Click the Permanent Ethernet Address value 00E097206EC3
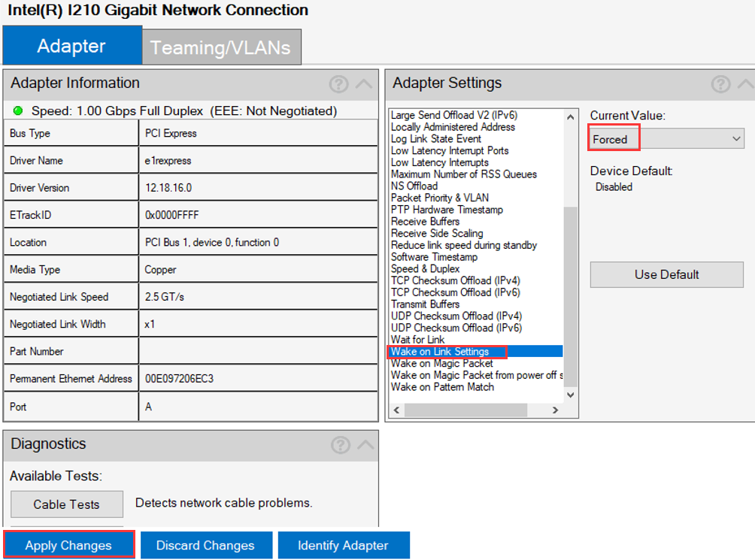 (x=179, y=379)
